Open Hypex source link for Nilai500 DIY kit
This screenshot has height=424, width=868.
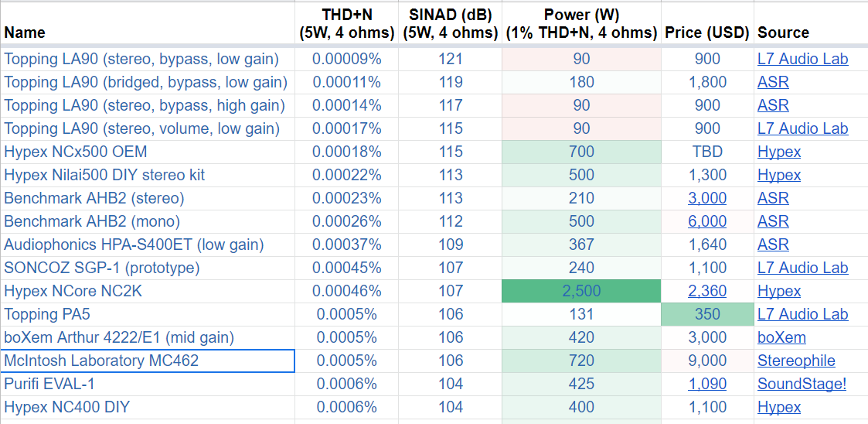[x=779, y=175]
